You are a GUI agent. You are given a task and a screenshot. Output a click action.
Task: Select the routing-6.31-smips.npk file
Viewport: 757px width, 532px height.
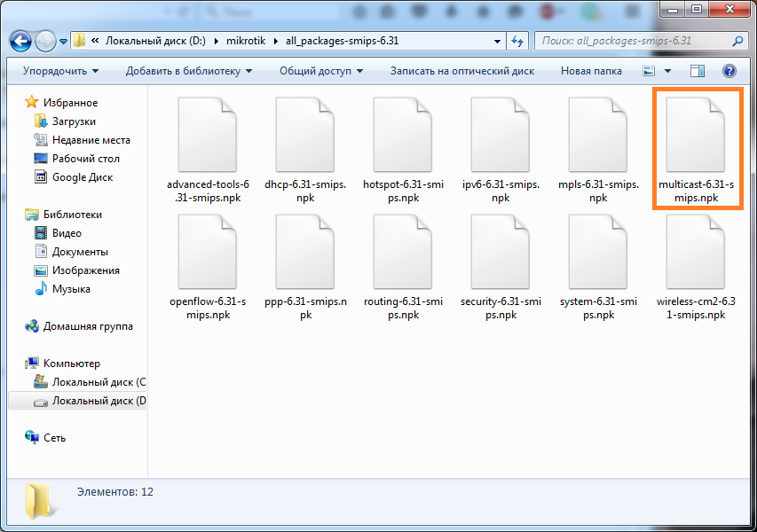point(403,268)
